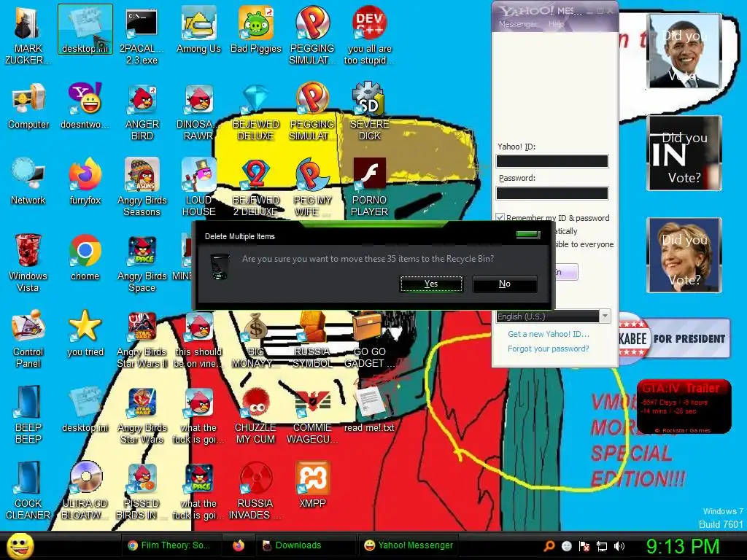The width and height of the screenshot is (747, 560).
Task: Open the BEEP BEEP shortcut
Action: [x=28, y=415]
